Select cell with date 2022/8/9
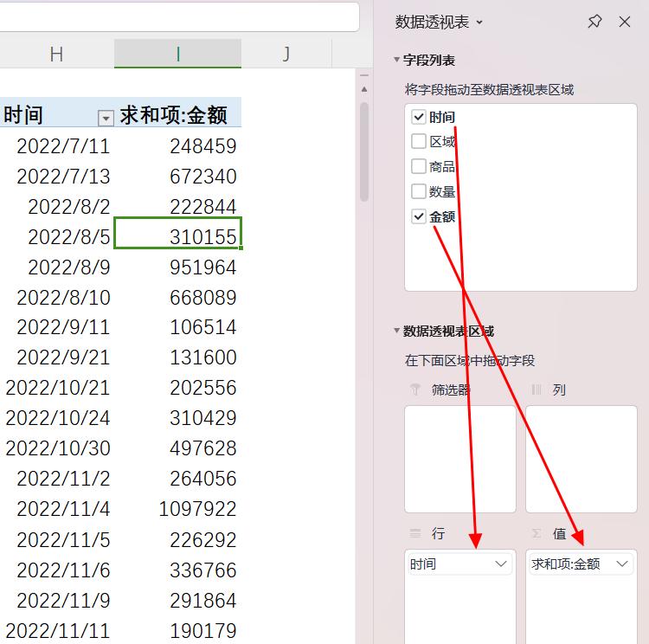Image resolution: width=649 pixels, height=644 pixels. (x=57, y=267)
